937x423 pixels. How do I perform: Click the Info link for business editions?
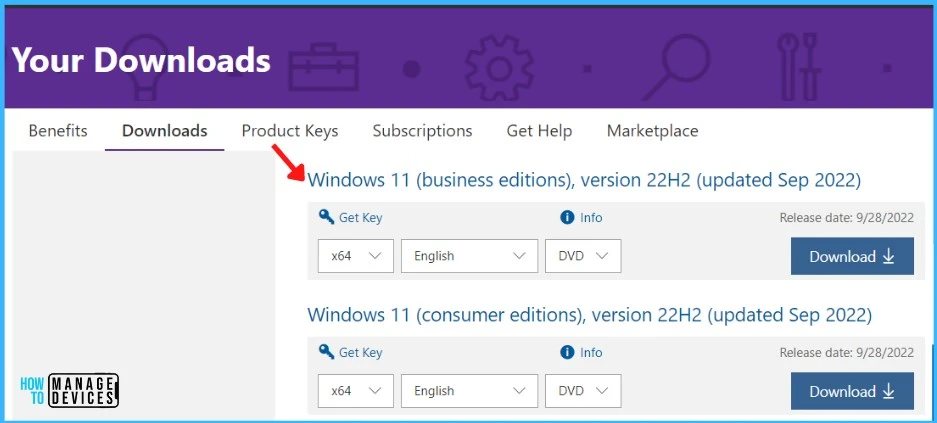[x=591, y=218]
